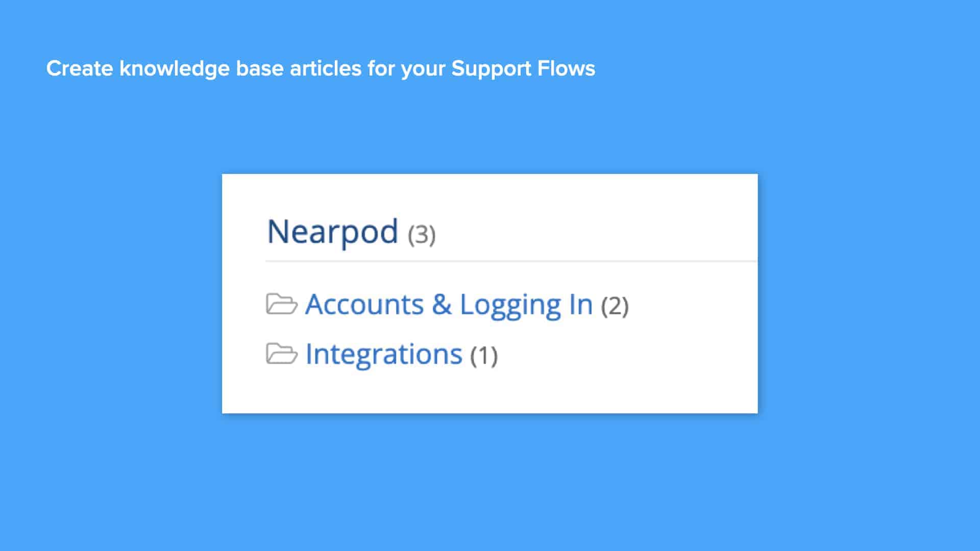Click the Nearpod knowledge base heading
980x551 pixels.
point(332,234)
